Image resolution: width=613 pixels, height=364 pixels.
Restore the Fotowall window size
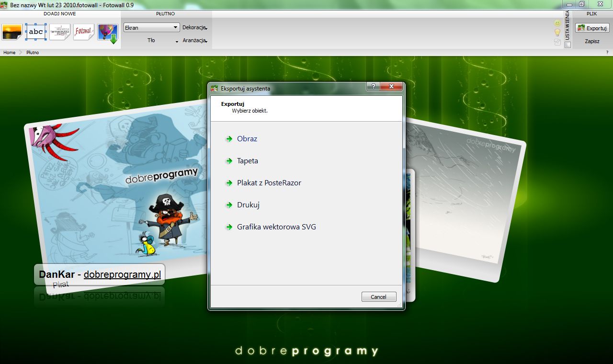582,4
